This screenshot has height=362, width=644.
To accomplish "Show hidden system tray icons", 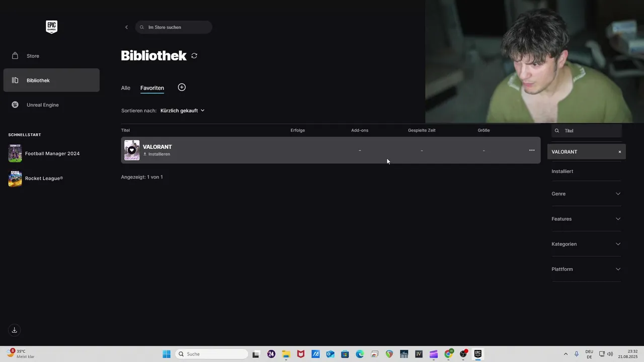I will pyautogui.click(x=566, y=354).
